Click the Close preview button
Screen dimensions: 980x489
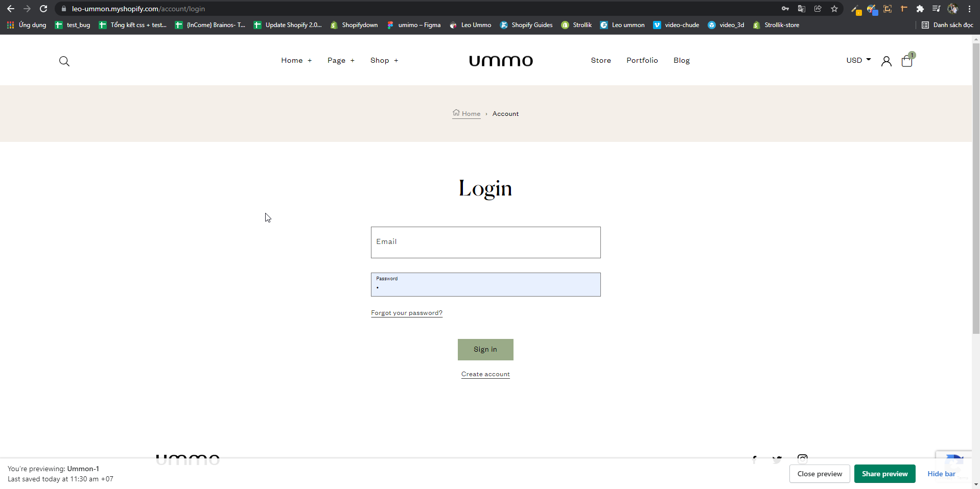point(820,474)
